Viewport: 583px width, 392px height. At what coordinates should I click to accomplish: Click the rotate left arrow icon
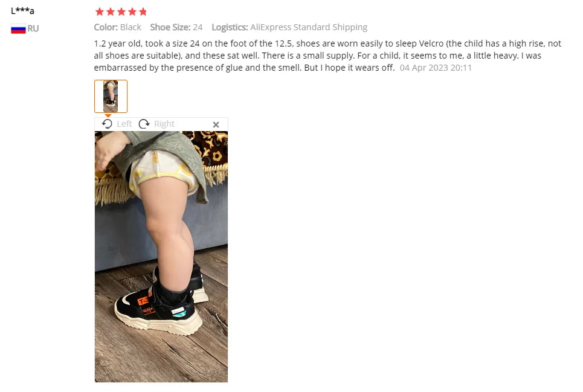107,124
